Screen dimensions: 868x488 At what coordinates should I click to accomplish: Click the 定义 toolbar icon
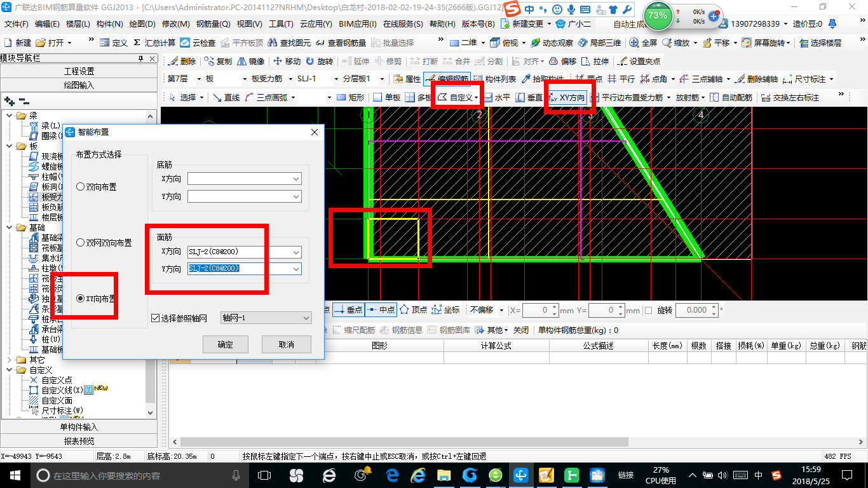pyautogui.click(x=104, y=43)
